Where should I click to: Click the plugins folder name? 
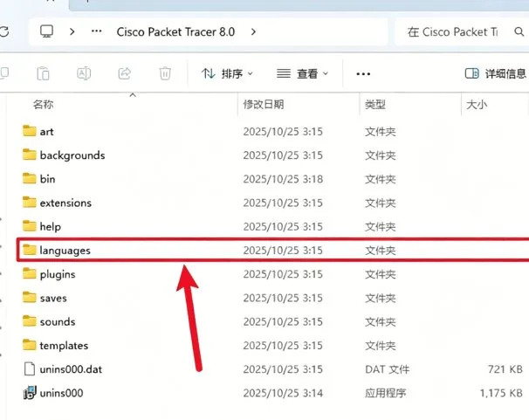point(58,274)
